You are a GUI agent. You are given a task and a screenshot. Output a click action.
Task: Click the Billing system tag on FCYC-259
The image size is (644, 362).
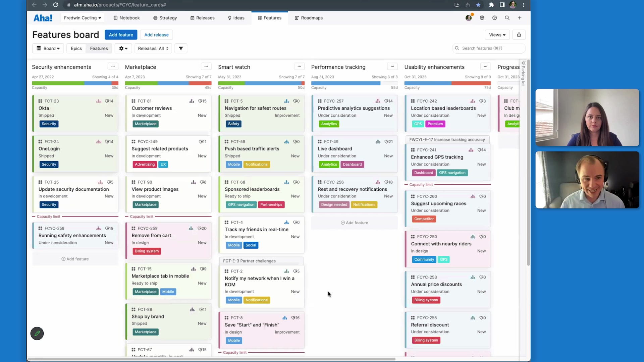(x=147, y=251)
